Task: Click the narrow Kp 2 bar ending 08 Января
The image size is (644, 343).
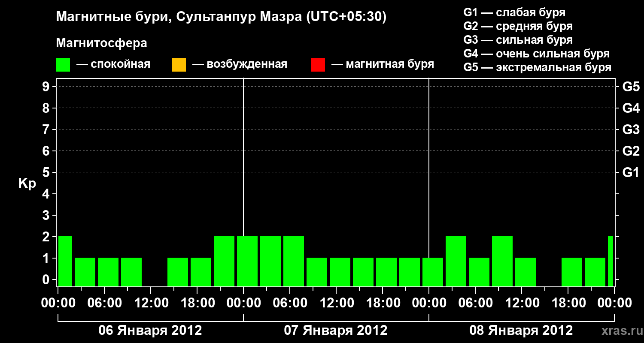Action: (611, 261)
